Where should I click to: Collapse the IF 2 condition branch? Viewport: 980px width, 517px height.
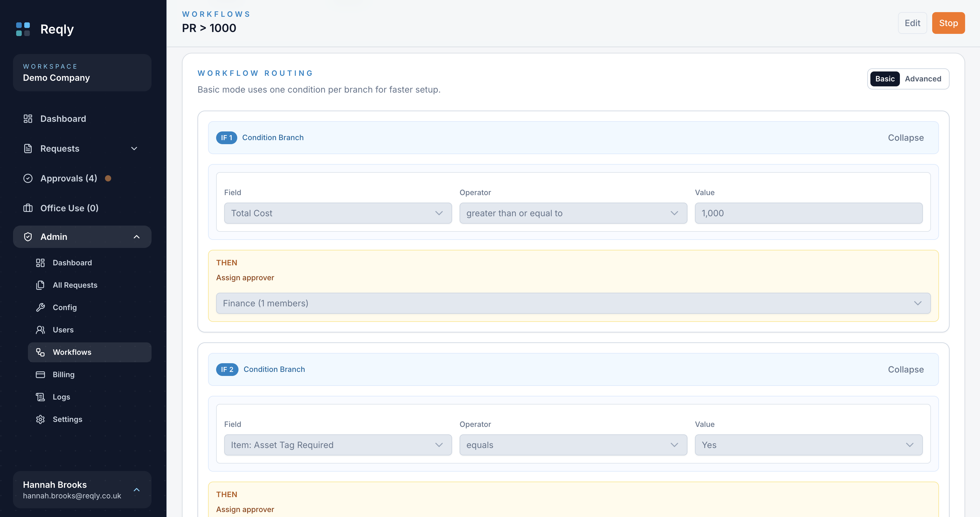(x=906, y=370)
